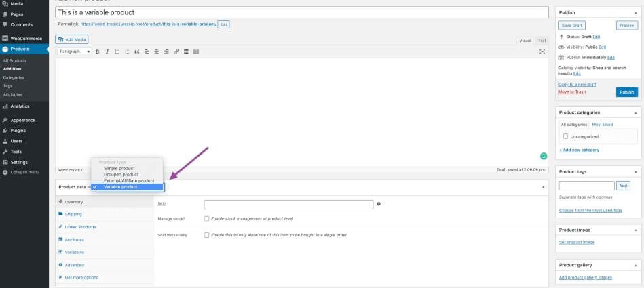
Task: Open Plugins from the sidebar
Action: click(18, 130)
